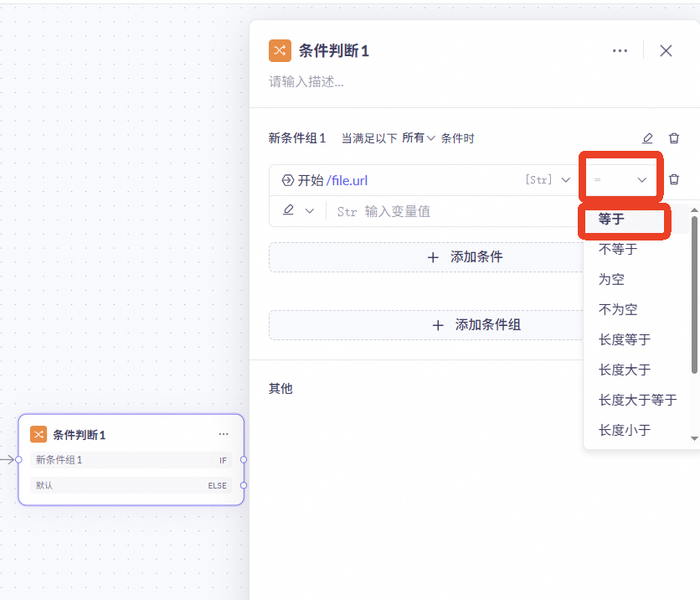Open the 所有 condition logic dropdown

[419, 138]
